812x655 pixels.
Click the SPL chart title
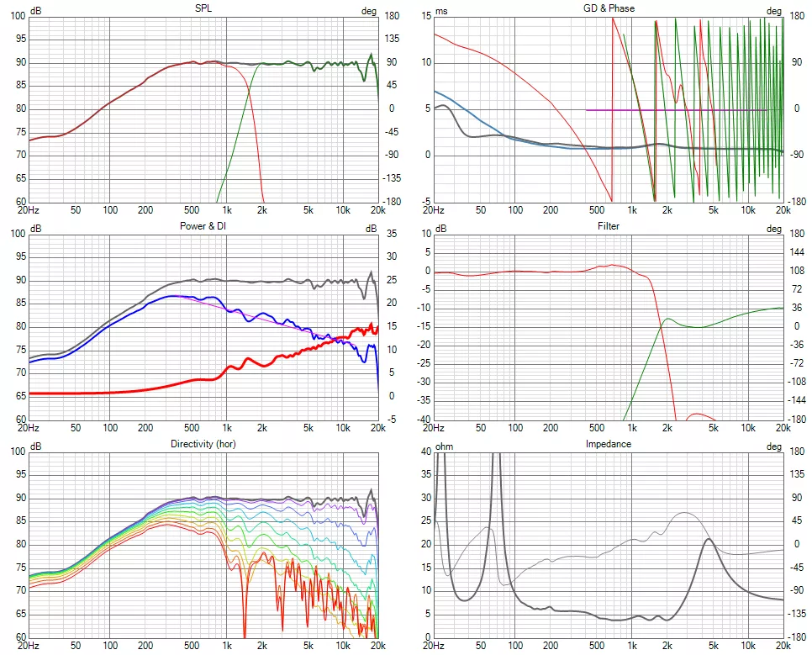203,8
